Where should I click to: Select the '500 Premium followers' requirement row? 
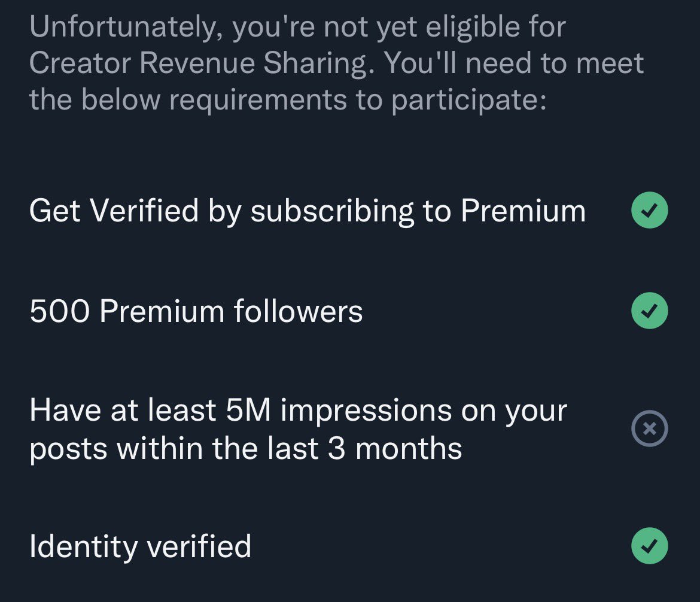tap(196, 311)
